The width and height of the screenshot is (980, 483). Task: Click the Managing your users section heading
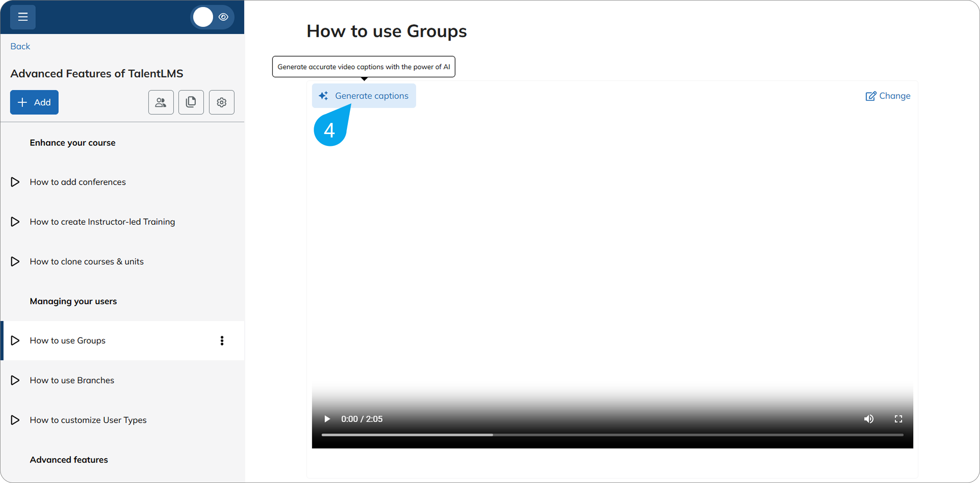pos(73,301)
